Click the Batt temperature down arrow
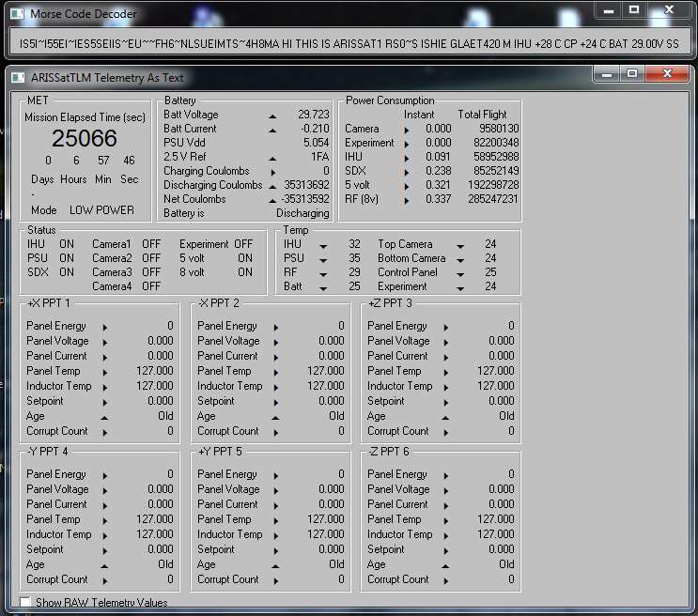 (x=323, y=288)
